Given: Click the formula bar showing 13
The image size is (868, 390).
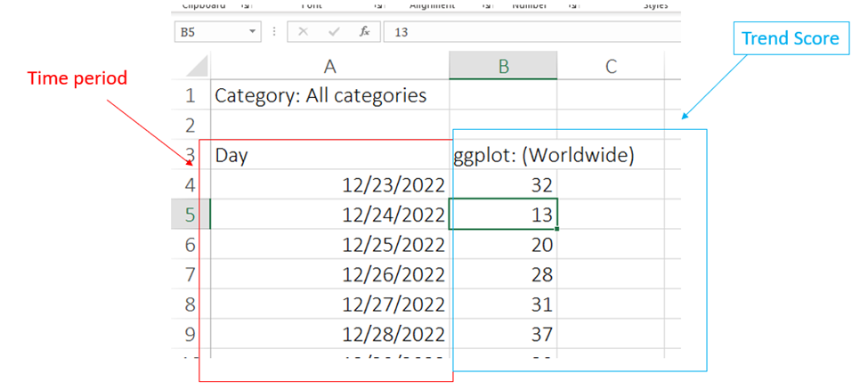Looking at the screenshot, I should (532, 31).
